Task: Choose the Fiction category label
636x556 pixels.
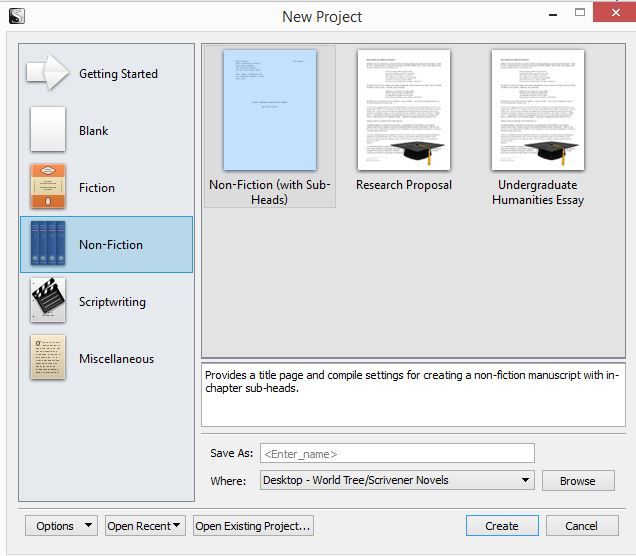Action: coord(97,188)
